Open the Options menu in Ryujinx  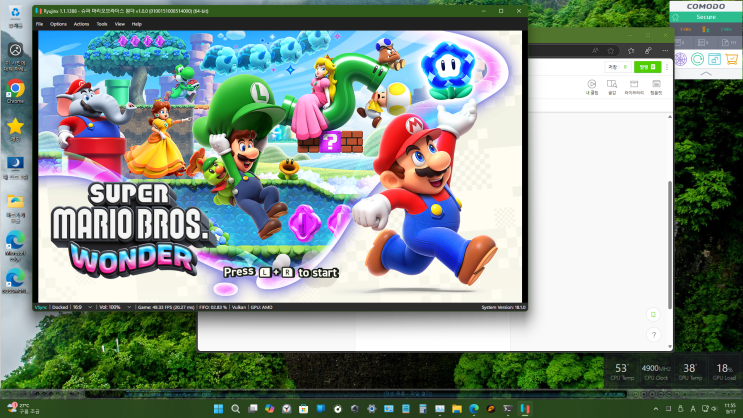click(x=58, y=24)
